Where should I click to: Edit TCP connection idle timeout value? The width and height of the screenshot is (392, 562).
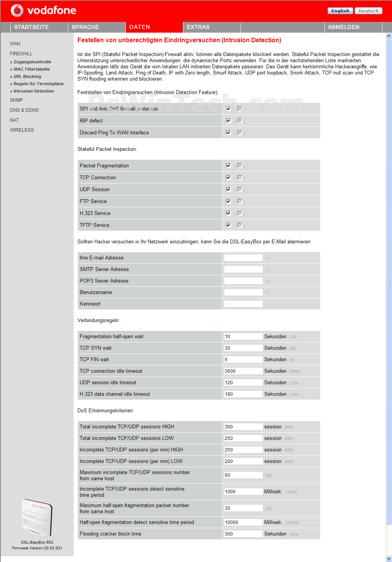(244, 371)
